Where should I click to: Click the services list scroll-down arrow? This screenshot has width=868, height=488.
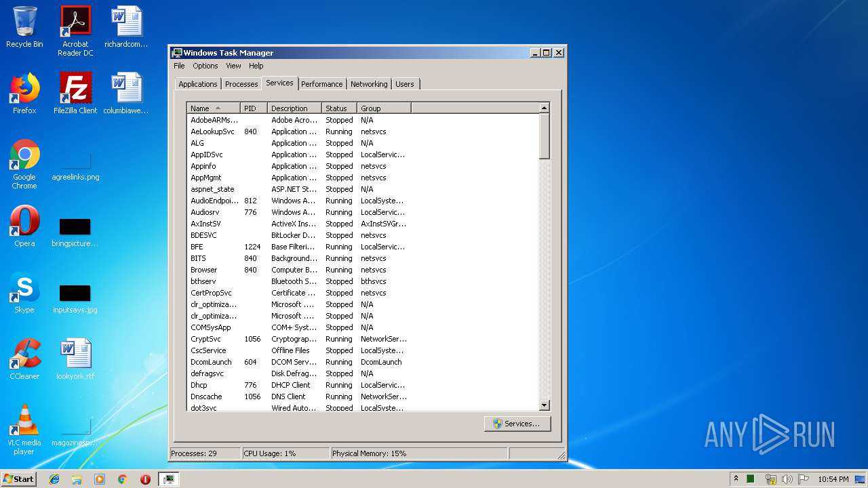[544, 405]
